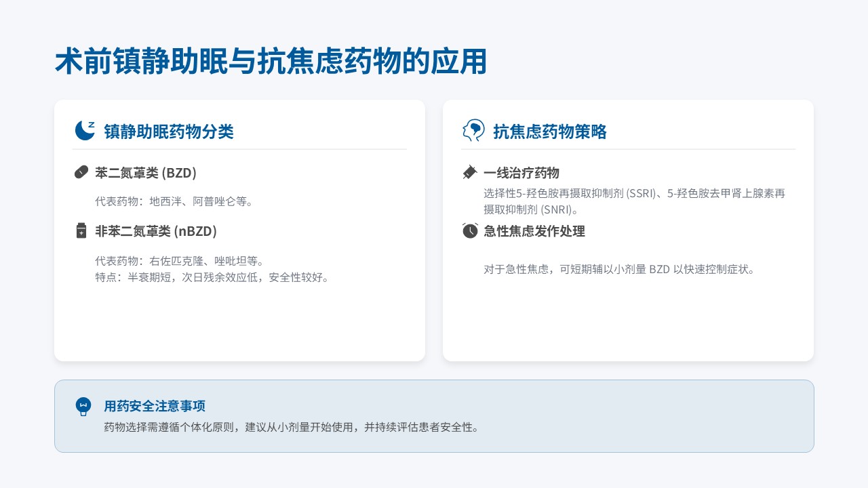Screen dimensions: 868x488
Task: Click the 急性焦虑发作处理 subheading
Action: (x=534, y=231)
